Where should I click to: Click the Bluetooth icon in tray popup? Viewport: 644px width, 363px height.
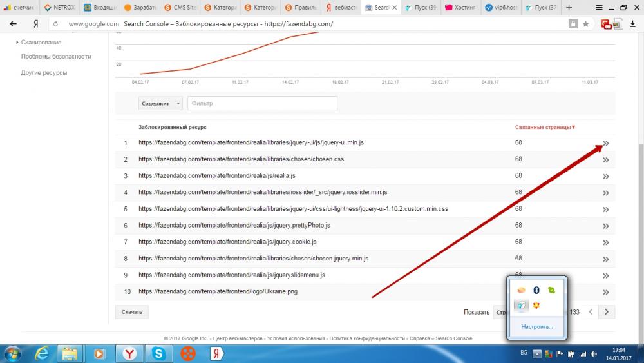pos(536,290)
